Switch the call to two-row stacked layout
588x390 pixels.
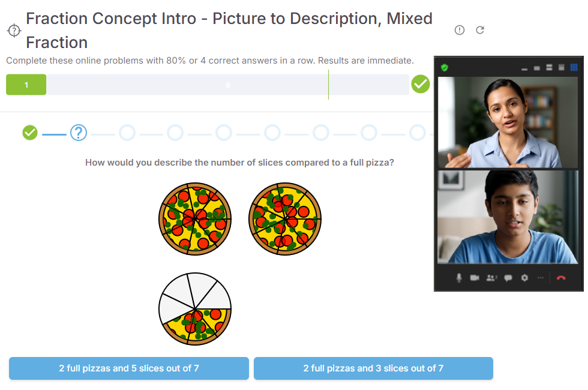pos(549,68)
